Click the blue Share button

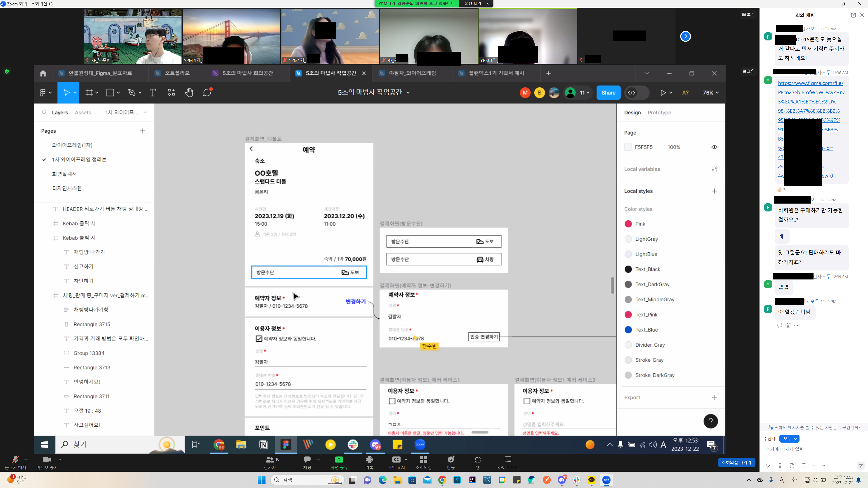pyautogui.click(x=608, y=93)
